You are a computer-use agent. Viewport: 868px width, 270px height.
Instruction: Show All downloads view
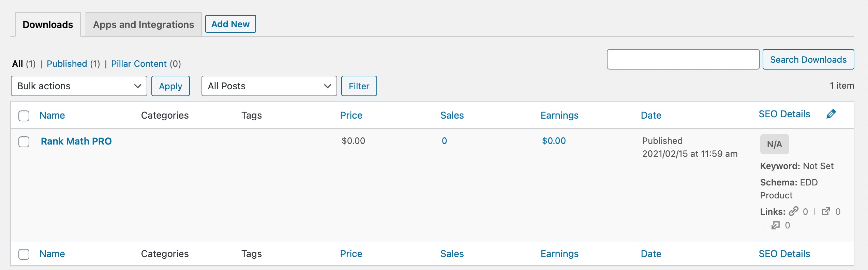tap(17, 64)
